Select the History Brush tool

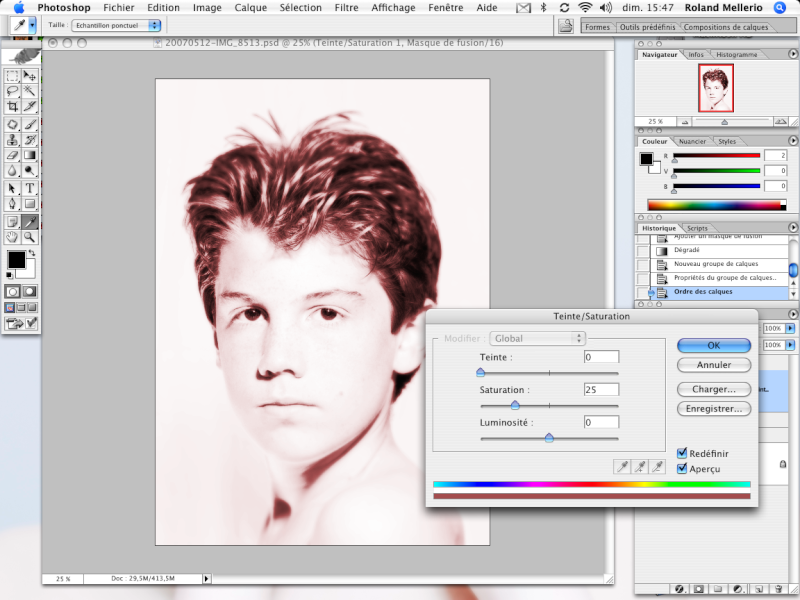tap(30, 140)
